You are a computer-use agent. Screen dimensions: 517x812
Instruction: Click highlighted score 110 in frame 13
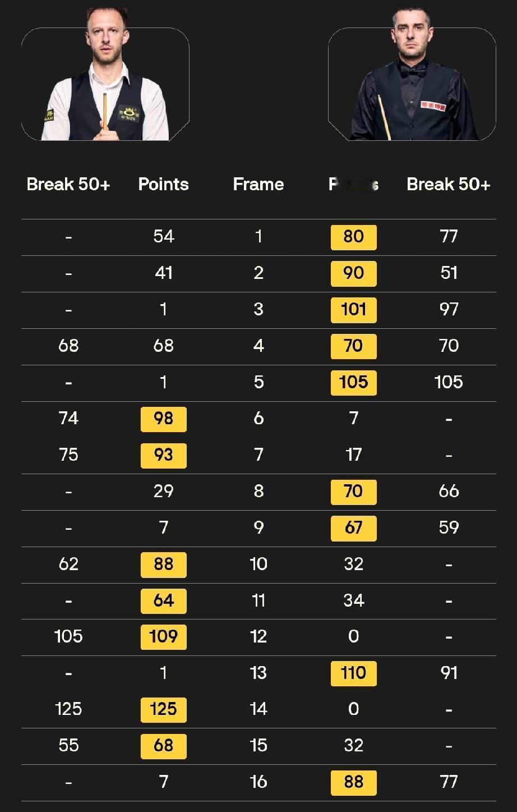[x=353, y=673]
